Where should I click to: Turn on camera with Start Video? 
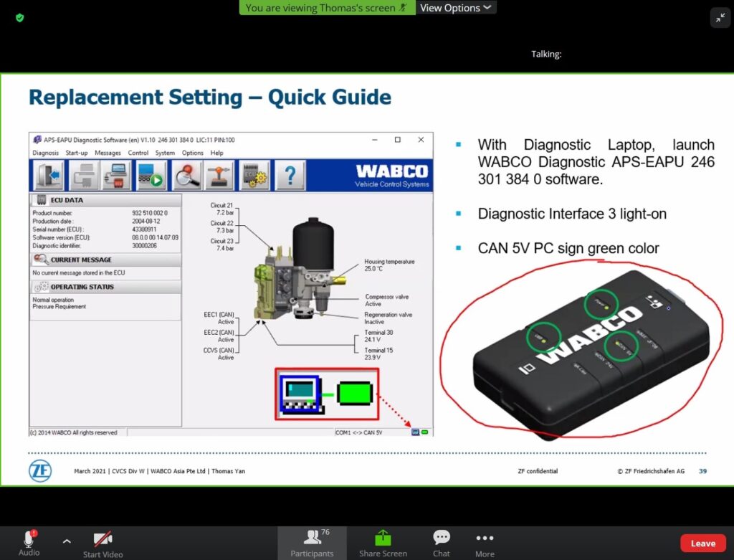103,544
